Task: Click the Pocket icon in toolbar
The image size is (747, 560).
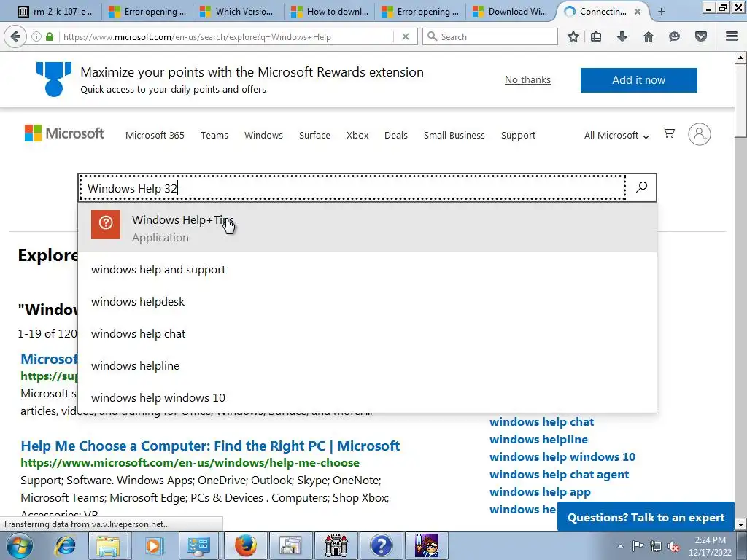Action: 701,36
